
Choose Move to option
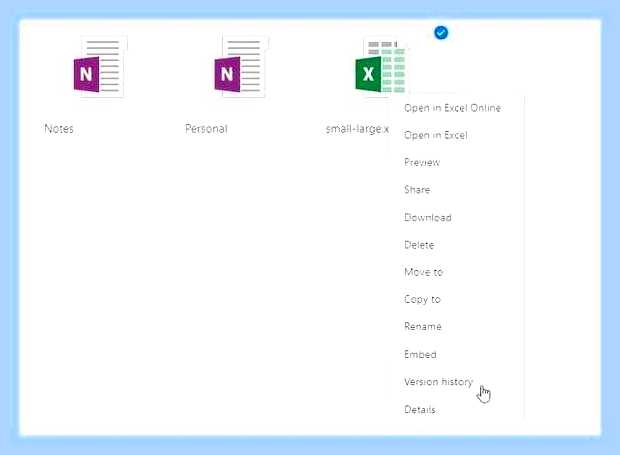tap(423, 272)
